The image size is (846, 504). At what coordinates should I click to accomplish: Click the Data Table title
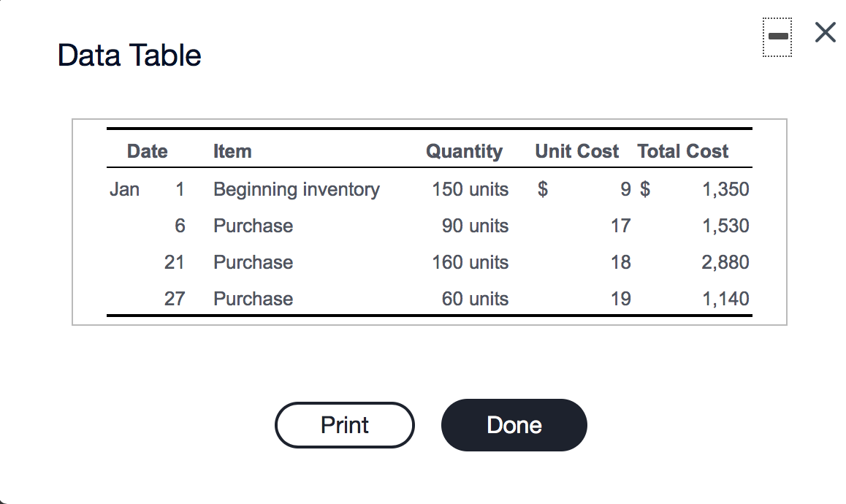point(129,56)
